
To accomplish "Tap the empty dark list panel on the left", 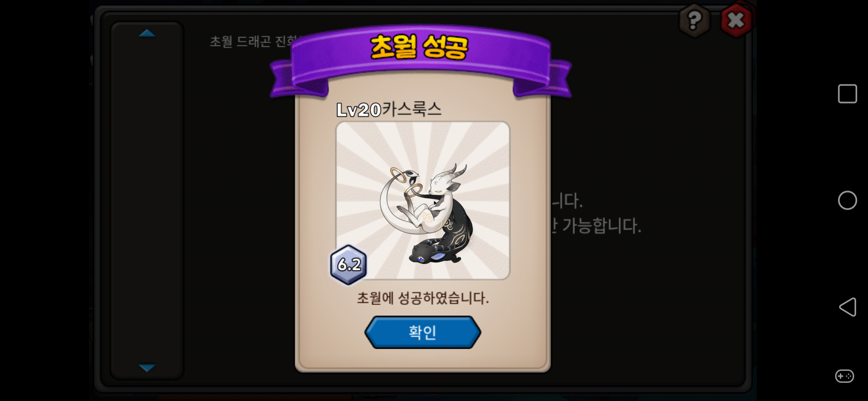I will (x=147, y=200).
